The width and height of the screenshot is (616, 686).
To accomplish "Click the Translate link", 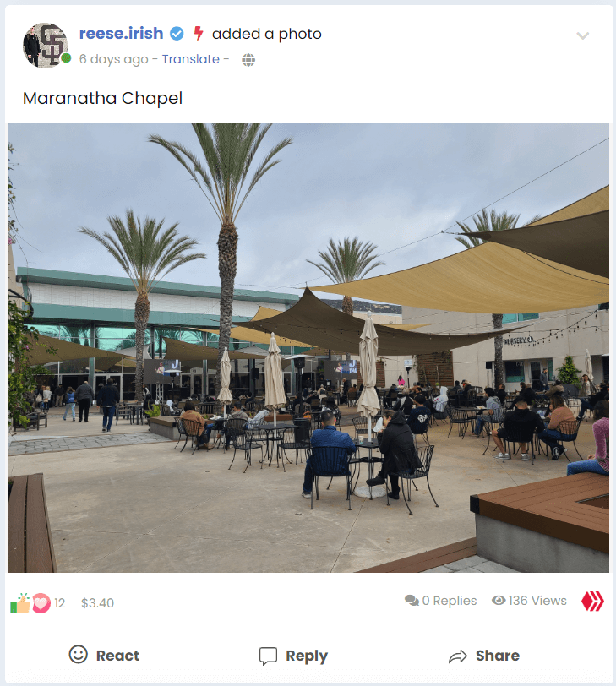I will click(191, 59).
